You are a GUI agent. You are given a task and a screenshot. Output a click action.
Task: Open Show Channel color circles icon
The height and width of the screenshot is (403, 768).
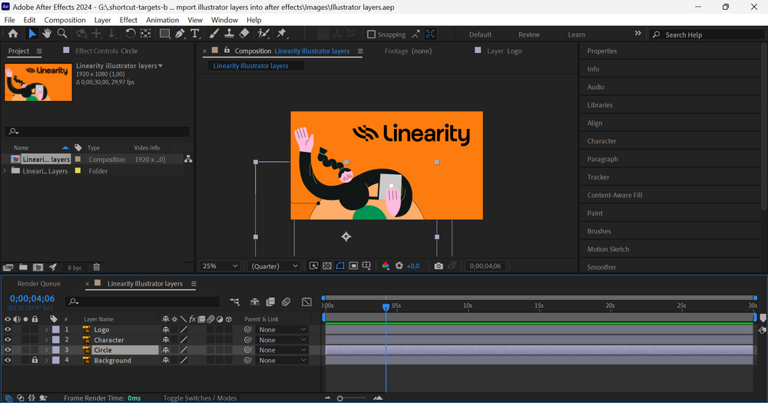[x=386, y=266]
